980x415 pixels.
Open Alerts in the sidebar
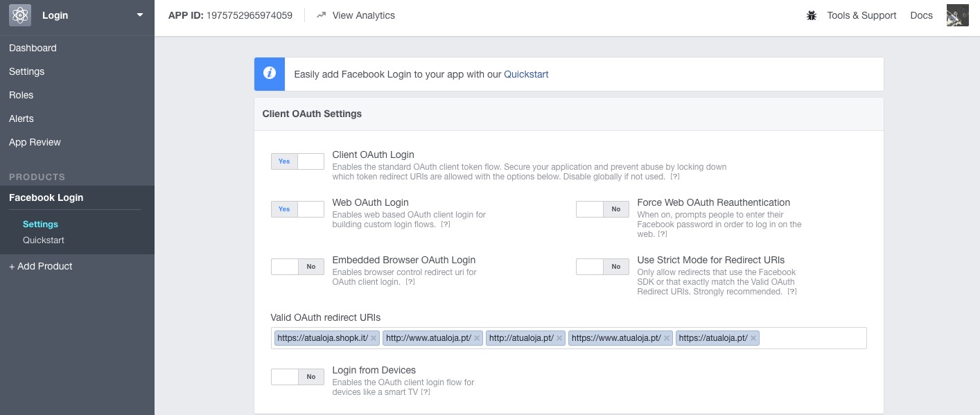click(21, 118)
